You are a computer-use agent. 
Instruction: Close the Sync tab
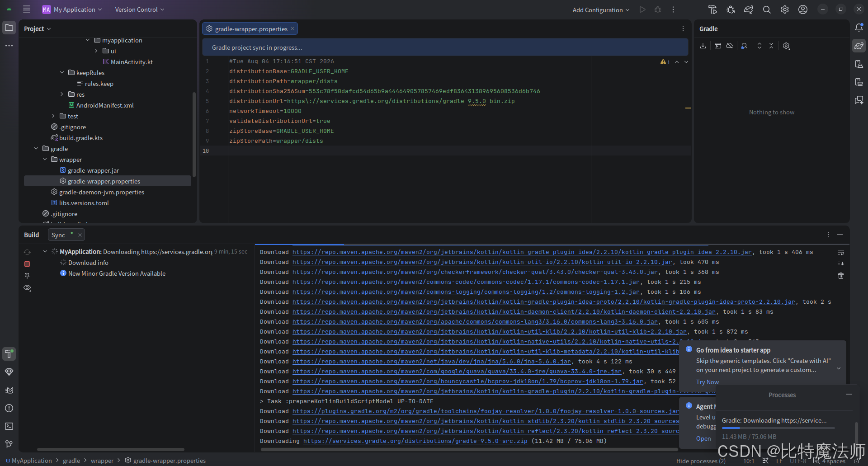click(x=80, y=235)
